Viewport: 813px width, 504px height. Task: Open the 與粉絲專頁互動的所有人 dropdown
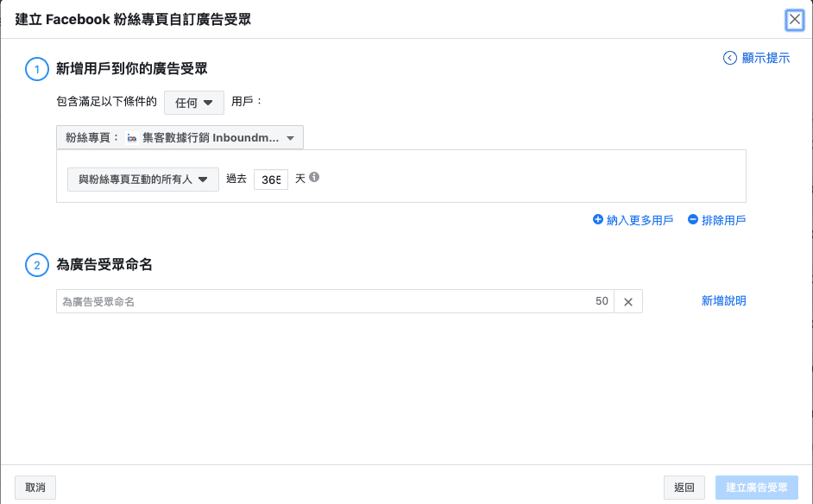pyautogui.click(x=142, y=180)
